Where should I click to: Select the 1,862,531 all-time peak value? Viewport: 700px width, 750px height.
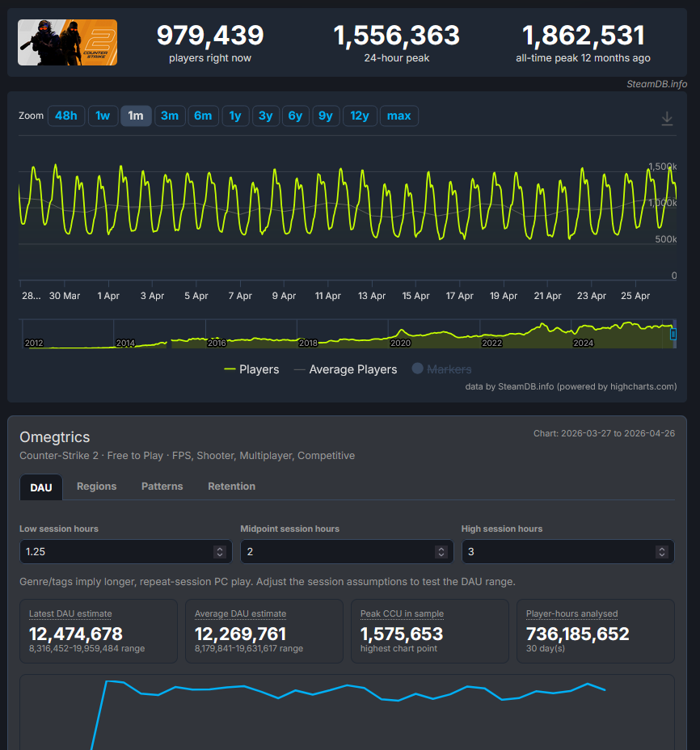[584, 36]
